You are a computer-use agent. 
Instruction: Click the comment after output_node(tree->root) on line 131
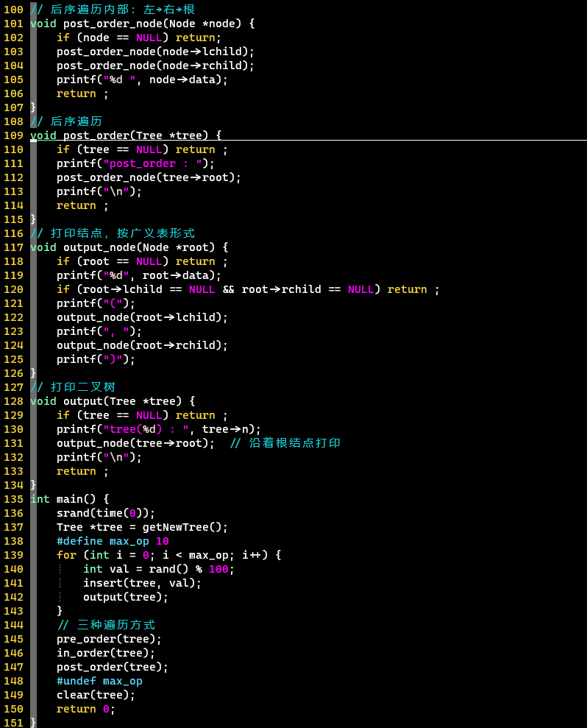click(285, 443)
